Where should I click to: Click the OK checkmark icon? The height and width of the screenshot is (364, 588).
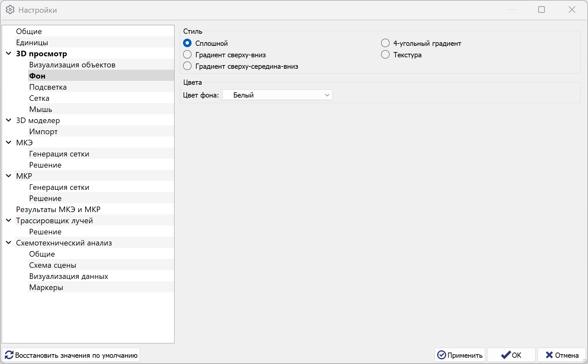(x=505, y=355)
